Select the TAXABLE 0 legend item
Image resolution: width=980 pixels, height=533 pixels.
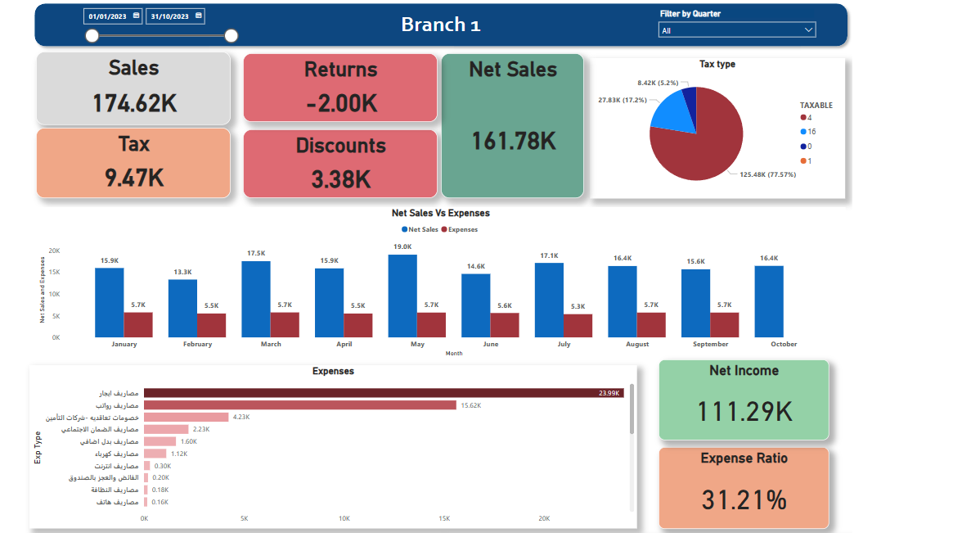[807, 146]
